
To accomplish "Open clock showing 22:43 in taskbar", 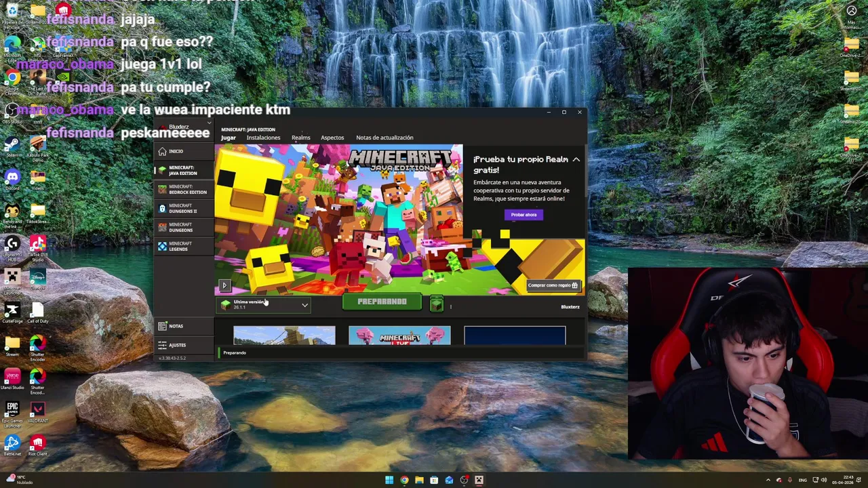I will [844, 481].
